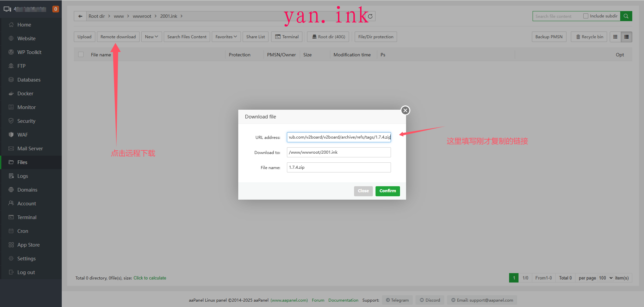Click the Security shield icon in sidebar
Screen dimensions: 644x307
tap(11, 121)
